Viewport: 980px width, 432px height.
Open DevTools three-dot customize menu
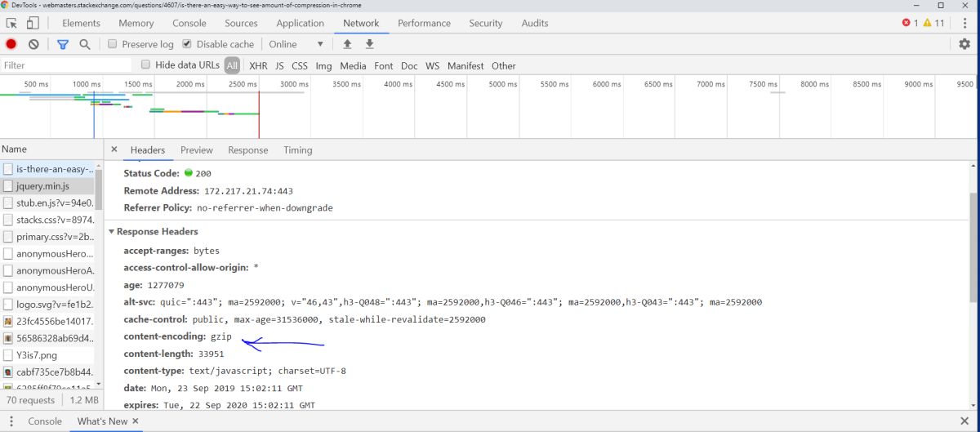[965, 23]
